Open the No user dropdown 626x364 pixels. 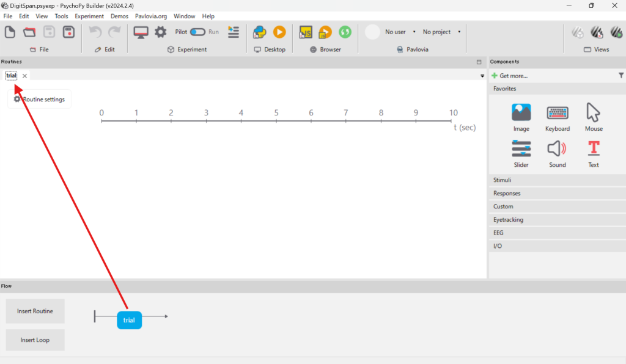point(400,32)
